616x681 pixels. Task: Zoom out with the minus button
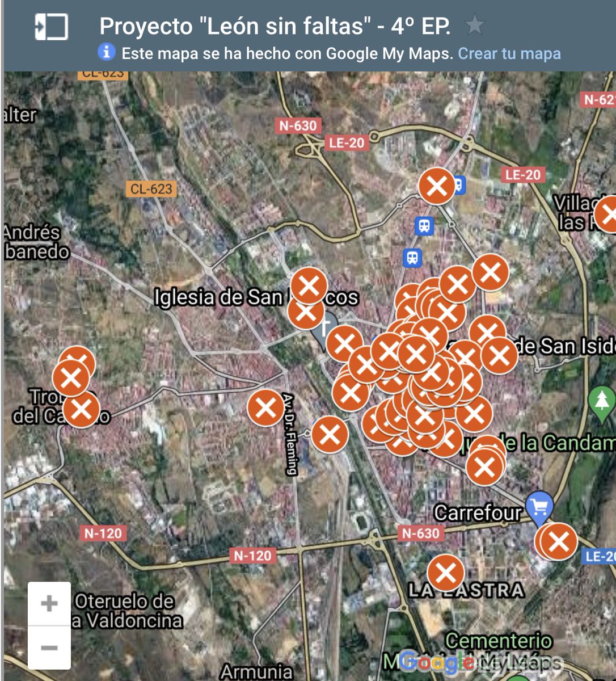pyautogui.click(x=49, y=648)
